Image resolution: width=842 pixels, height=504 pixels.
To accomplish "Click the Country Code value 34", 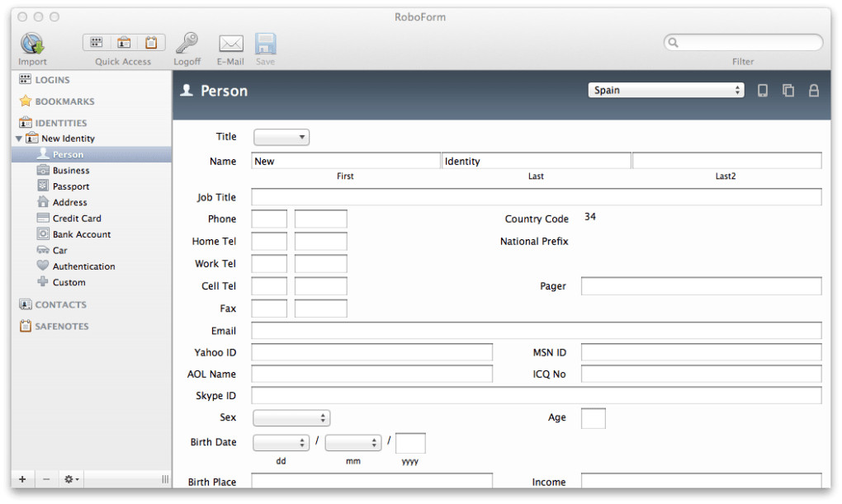I will click(590, 216).
